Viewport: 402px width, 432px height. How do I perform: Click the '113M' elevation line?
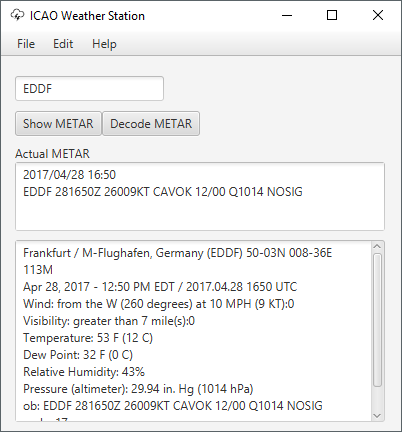tap(38, 270)
